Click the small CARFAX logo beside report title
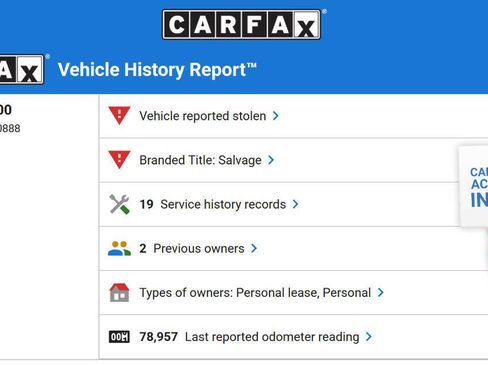 tap(22, 70)
